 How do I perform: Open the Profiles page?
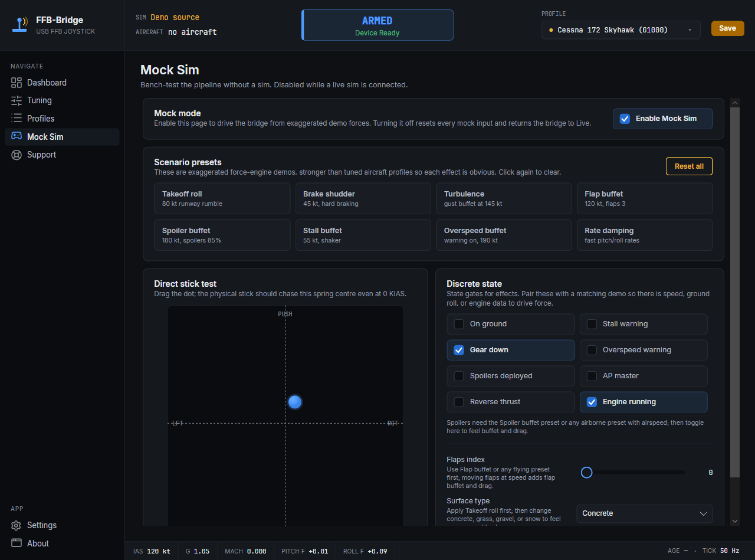point(62,119)
